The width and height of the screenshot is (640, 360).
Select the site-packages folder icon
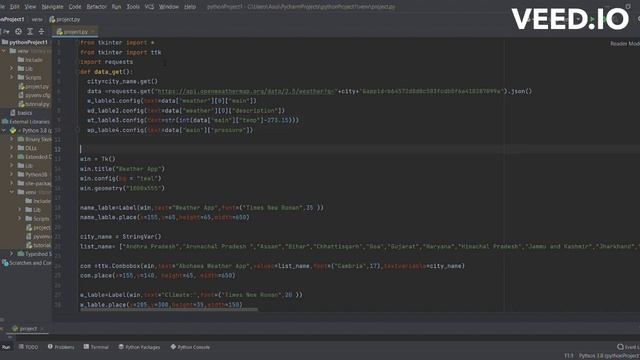(x=20, y=183)
